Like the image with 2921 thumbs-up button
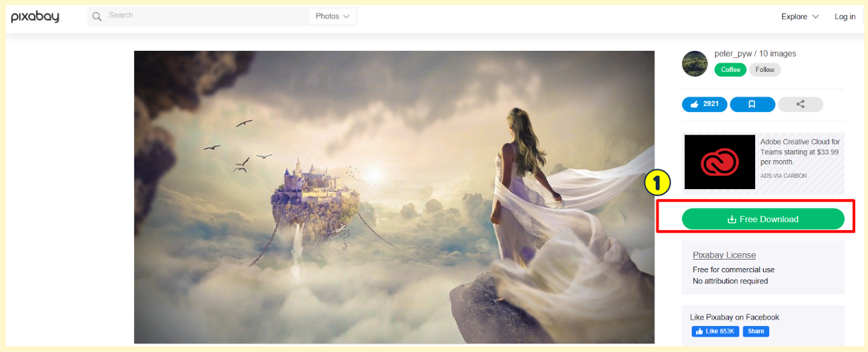Viewport: 868px width, 352px height. 704,104
